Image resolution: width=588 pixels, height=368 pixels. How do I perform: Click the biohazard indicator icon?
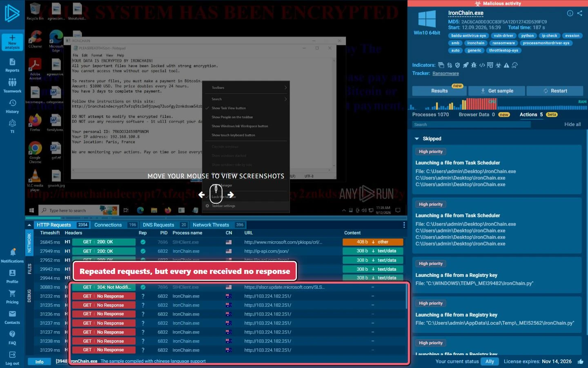[498, 65]
